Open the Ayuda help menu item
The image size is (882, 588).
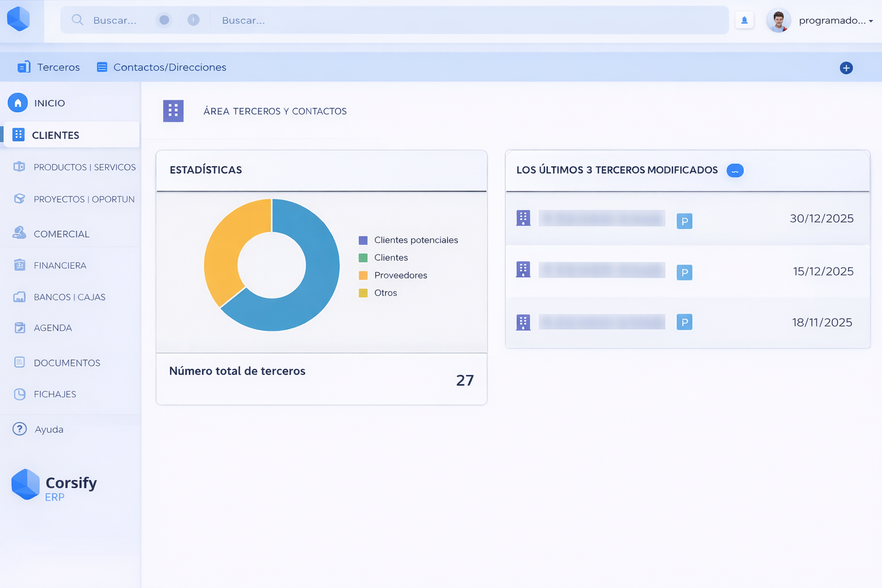(49, 429)
